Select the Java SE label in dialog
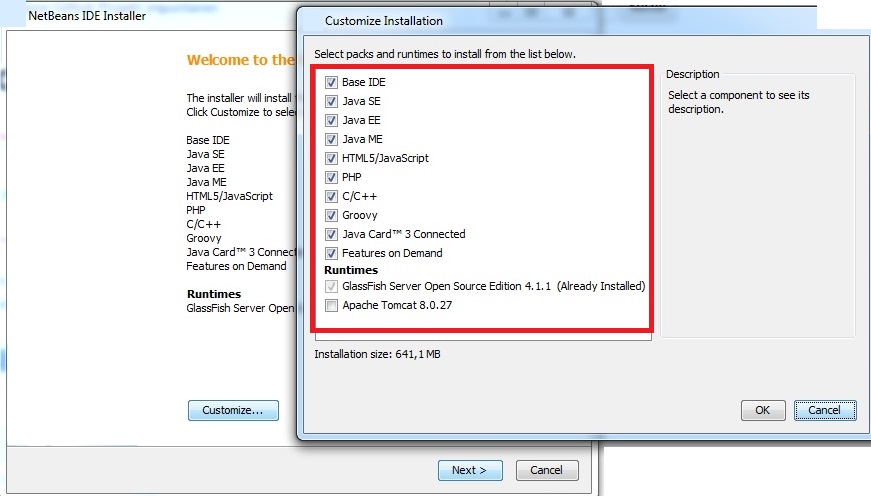 coord(361,101)
